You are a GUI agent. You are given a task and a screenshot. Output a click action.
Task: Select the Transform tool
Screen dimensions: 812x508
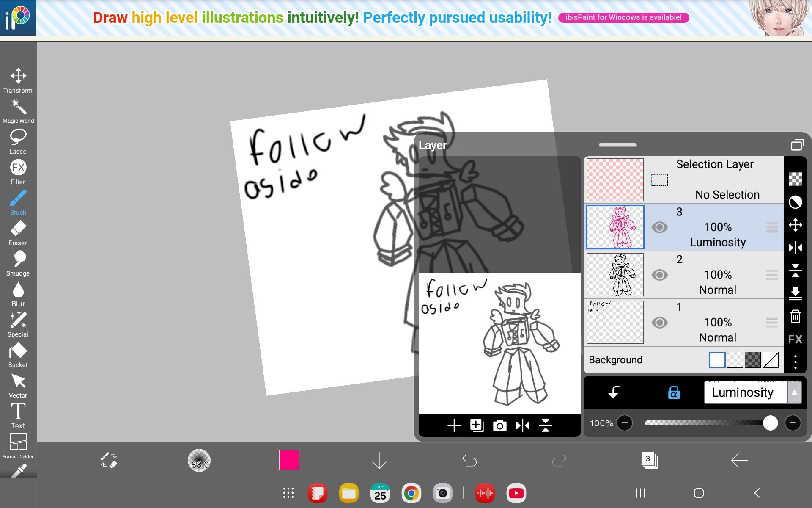click(18, 80)
